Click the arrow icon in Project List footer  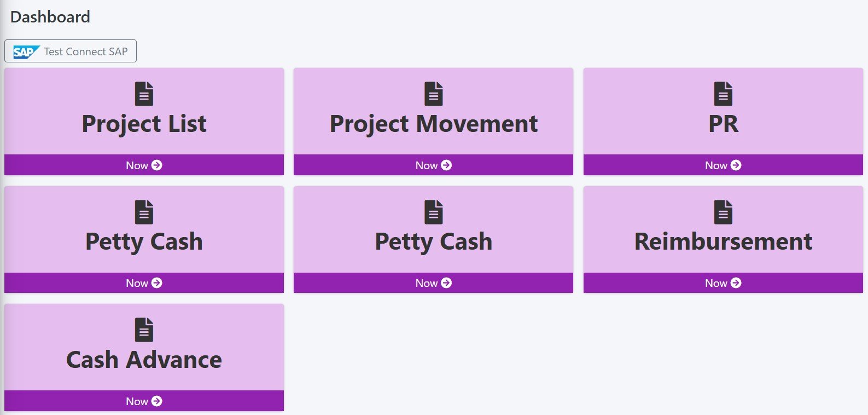(157, 165)
